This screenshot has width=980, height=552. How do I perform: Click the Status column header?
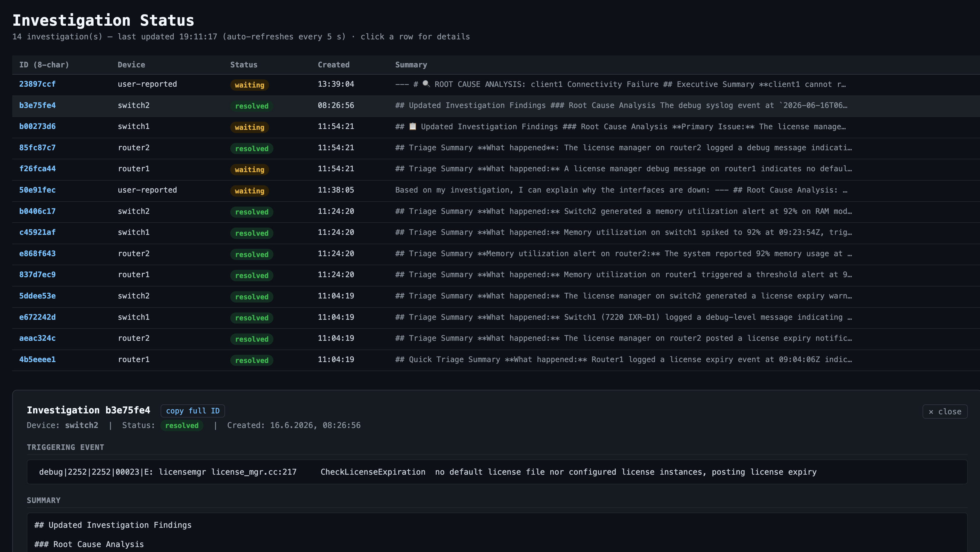pos(243,65)
